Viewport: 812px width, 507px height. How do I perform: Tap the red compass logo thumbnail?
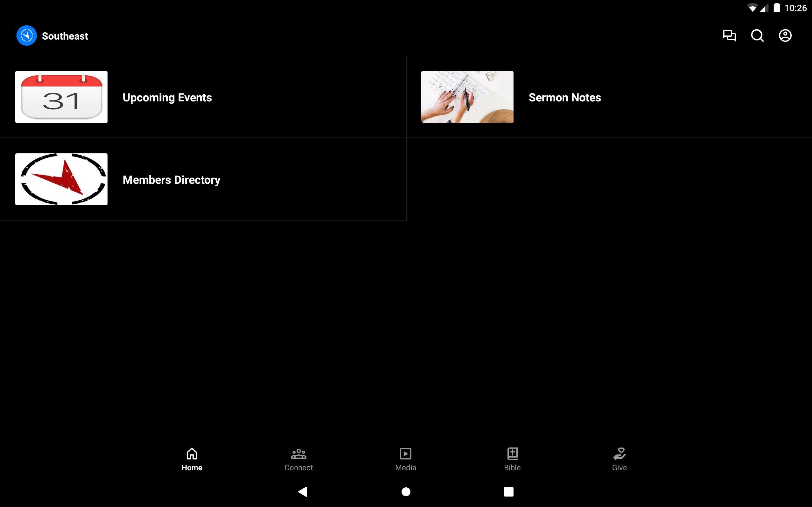click(62, 179)
